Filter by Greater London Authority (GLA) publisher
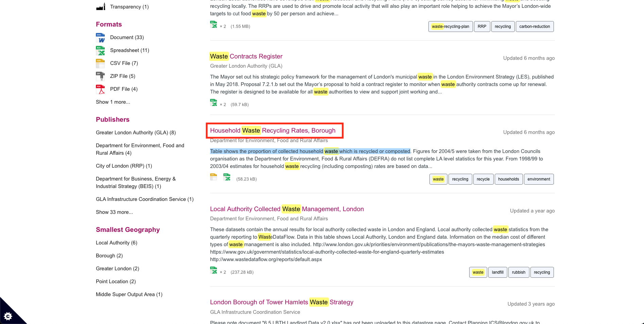The image size is (644, 324). [x=136, y=133]
